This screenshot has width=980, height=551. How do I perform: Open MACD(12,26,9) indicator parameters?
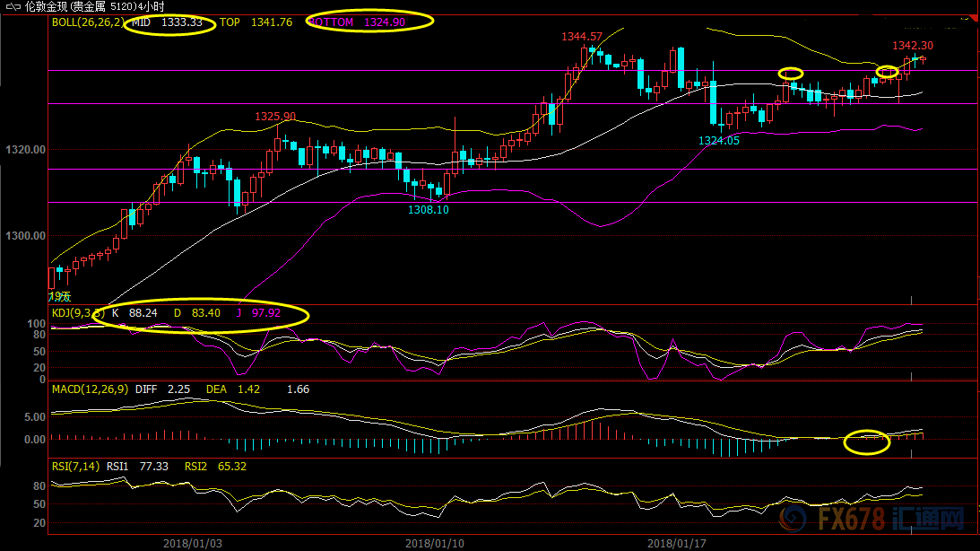pos(90,389)
